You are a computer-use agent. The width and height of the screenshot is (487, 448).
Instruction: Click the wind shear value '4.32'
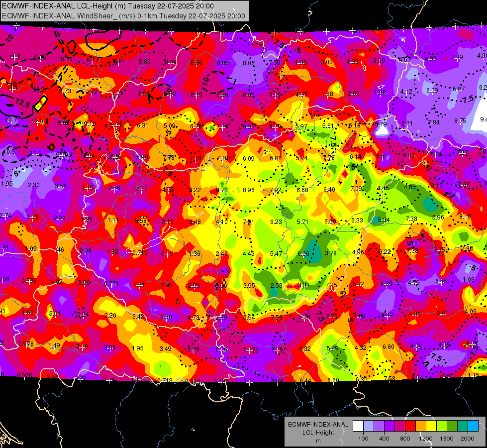click(x=361, y=347)
